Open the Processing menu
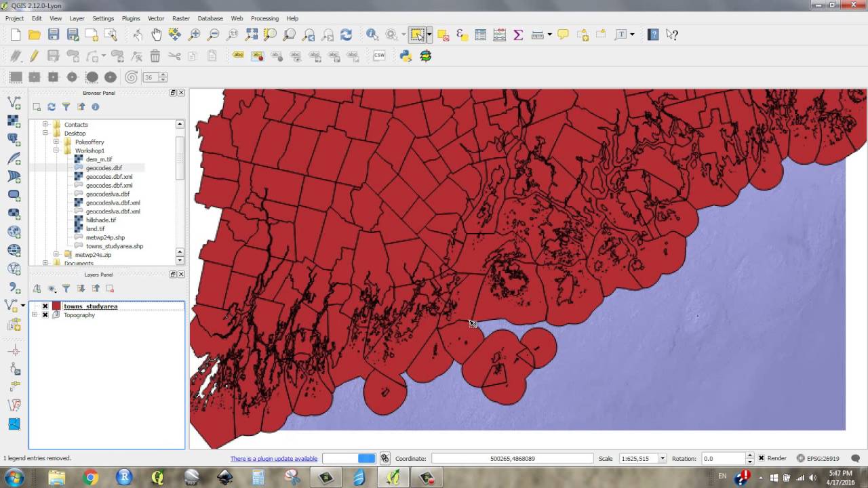The width and height of the screenshot is (868, 488). [264, 18]
